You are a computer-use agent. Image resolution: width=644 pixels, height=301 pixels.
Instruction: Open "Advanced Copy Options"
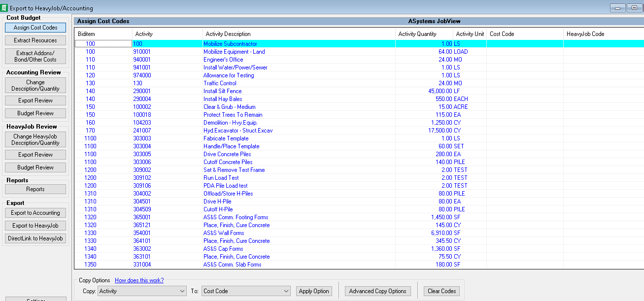[377, 291]
